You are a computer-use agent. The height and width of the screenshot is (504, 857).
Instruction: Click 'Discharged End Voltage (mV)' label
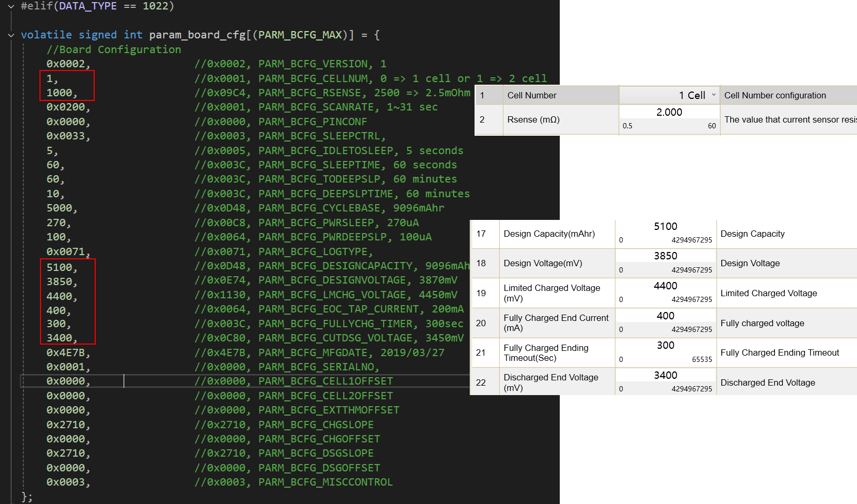pos(551,382)
